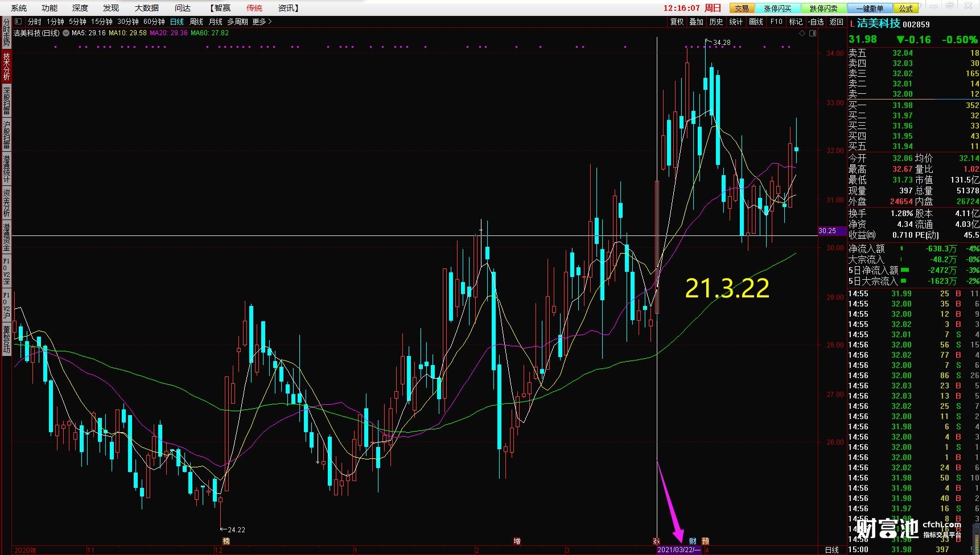The height and width of the screenshot is (555, 980).
Task: Select the 月线 monthly chart
Action: 216,22
